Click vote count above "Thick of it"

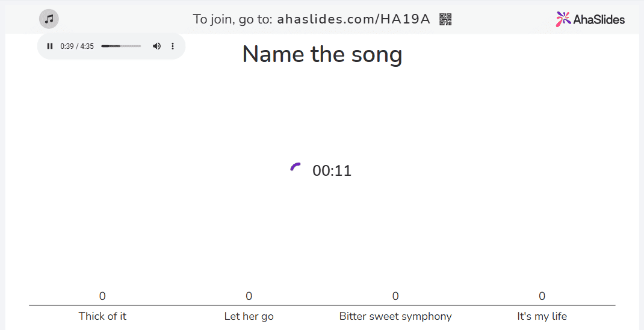point(102,296)
